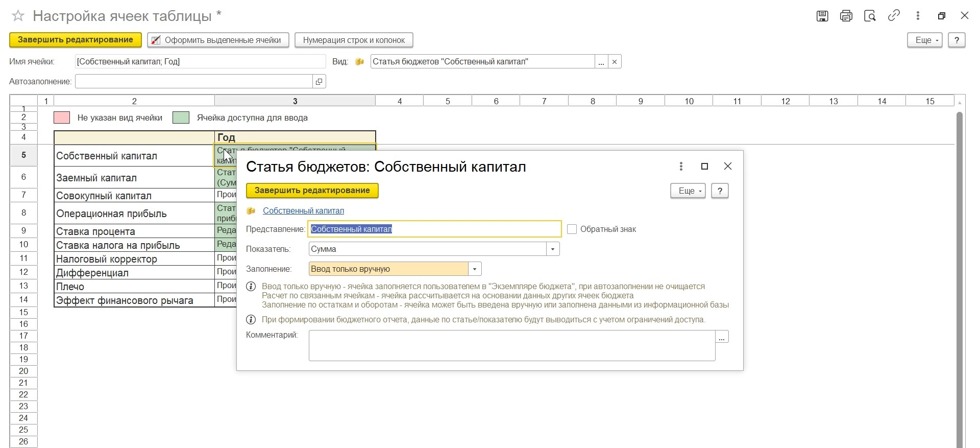Expand the Заполнение dropdown
Image resolution: width=980 pixels, height=448 pixels.
pos(475,269)
